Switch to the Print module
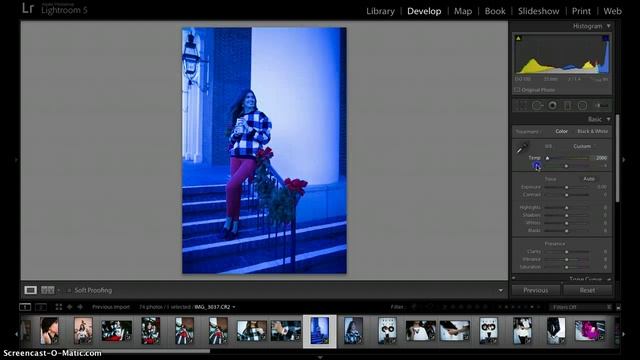Screen dimensions: 640x360 (581, 11)
